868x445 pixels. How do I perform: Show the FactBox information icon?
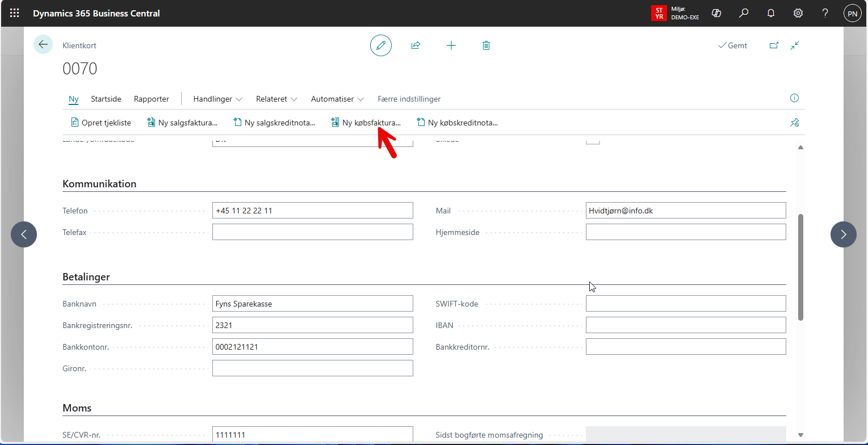pos(794,98)
